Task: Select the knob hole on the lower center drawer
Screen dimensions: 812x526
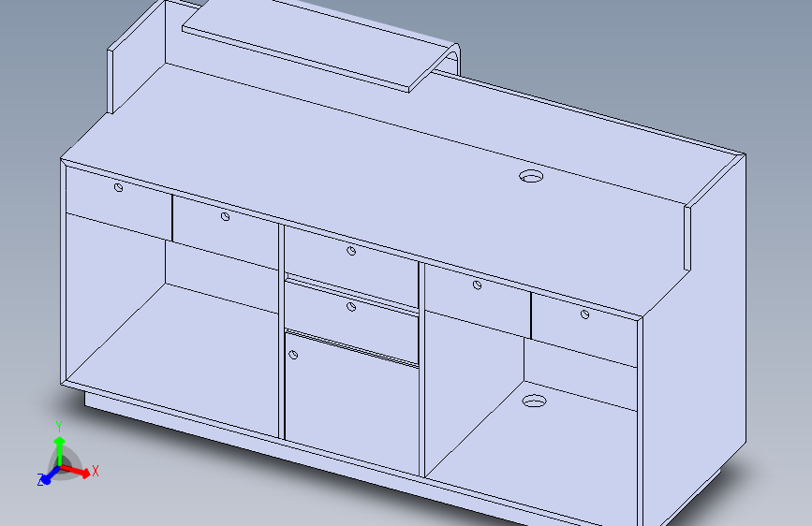Action: pos(351,307)
